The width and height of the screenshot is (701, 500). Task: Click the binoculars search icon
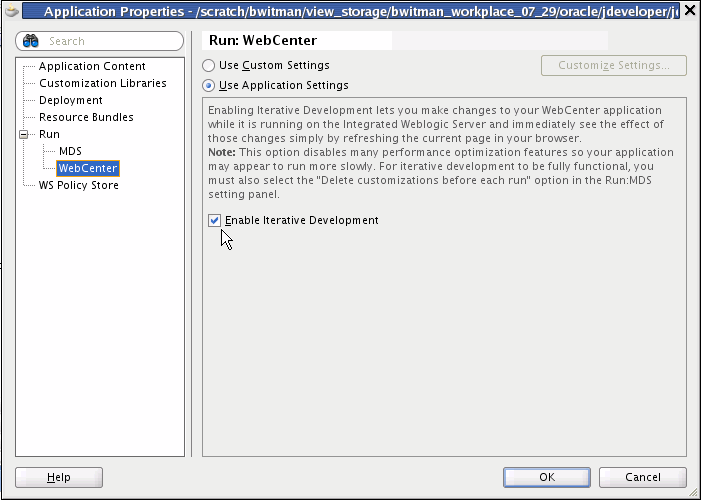point(30,41)
